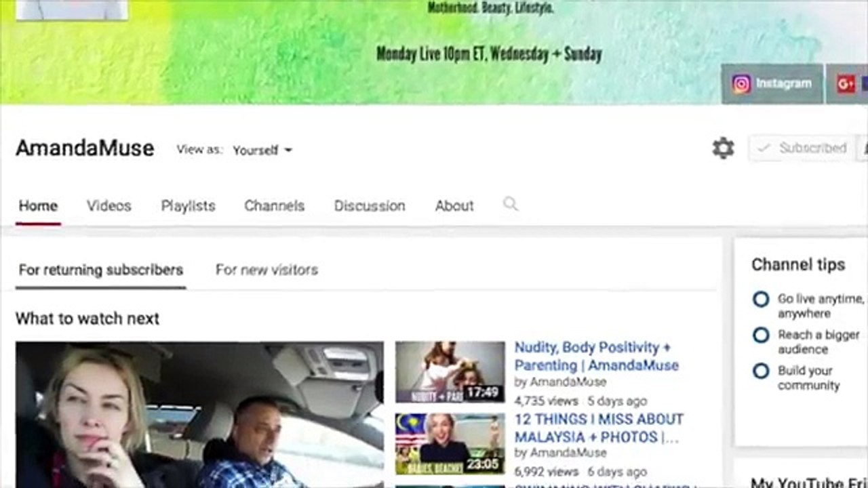Click the 4,735 views 5 days ago text
Viewport: 868px width, 488px height.
click(x=580, y=401)
